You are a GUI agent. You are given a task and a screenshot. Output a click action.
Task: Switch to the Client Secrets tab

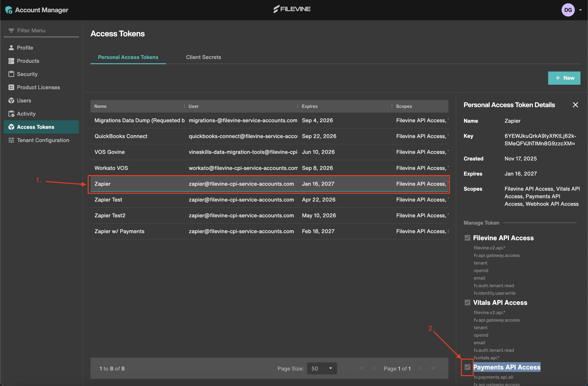203,57
